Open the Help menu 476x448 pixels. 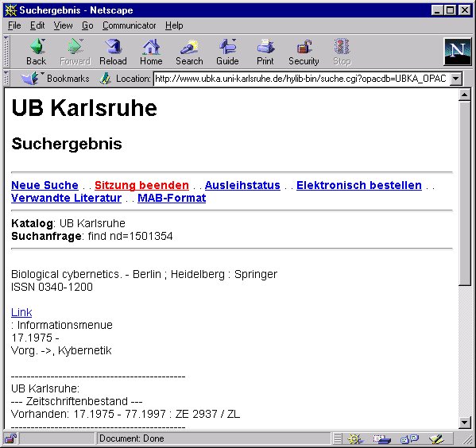[174, 25]
